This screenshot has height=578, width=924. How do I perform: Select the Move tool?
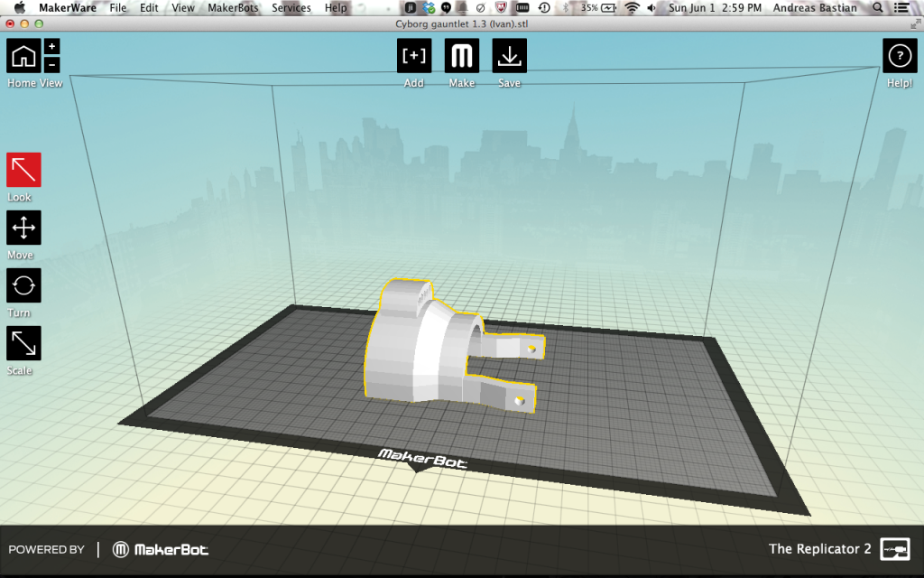click(23, 228)
